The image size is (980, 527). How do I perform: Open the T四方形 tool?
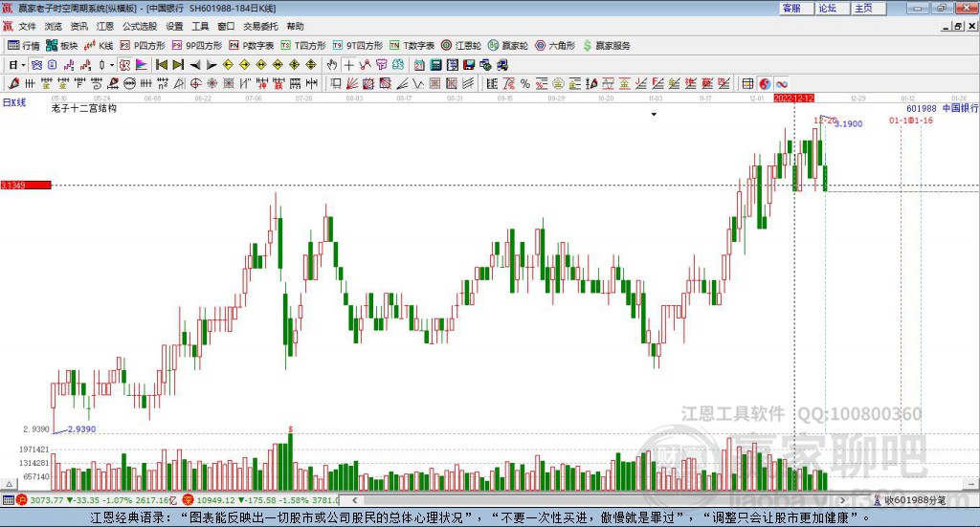(x=303, y=46)
